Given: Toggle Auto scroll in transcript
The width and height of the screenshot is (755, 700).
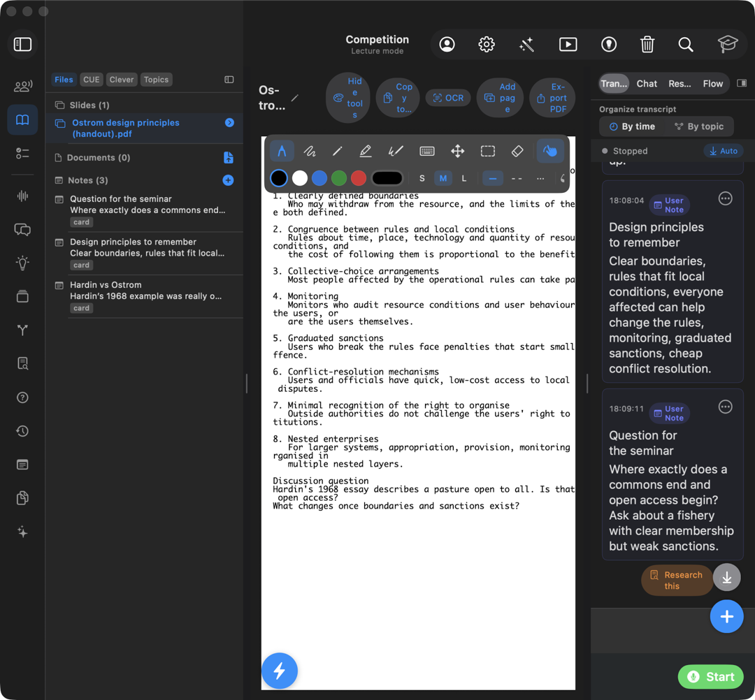Looking at the screenshot, I should pos(724,151).
